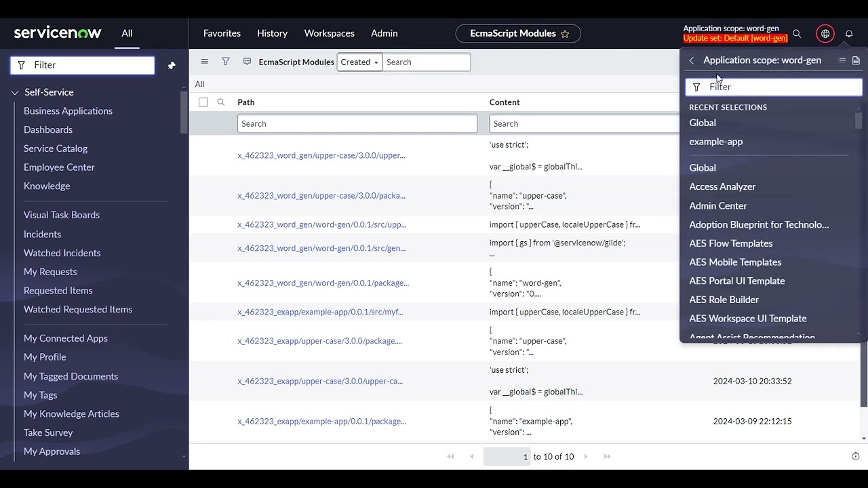Open the Favorites menu
Image resolution: width=868 pixels, height=488 pixels.
[x=222, y=33]
